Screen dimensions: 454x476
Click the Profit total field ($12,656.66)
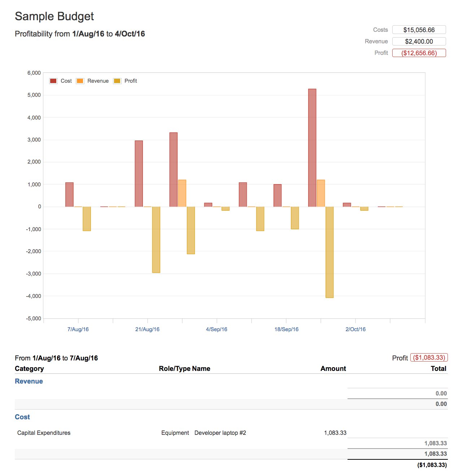(x=419, y=53)
